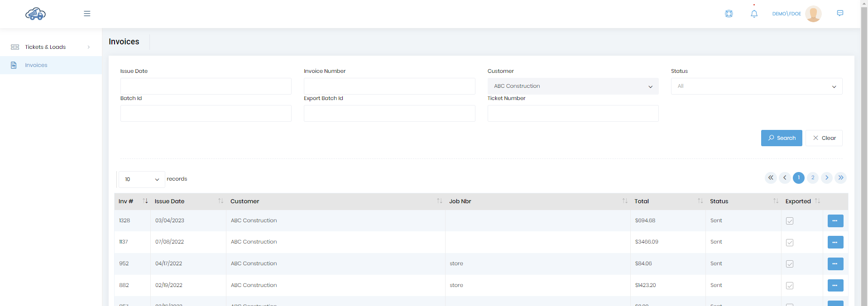Toggle Exported checkbox for invoice 952
The height and width of the screenshot is (306, 868).
pyautogui.click(x=790, y=264)
